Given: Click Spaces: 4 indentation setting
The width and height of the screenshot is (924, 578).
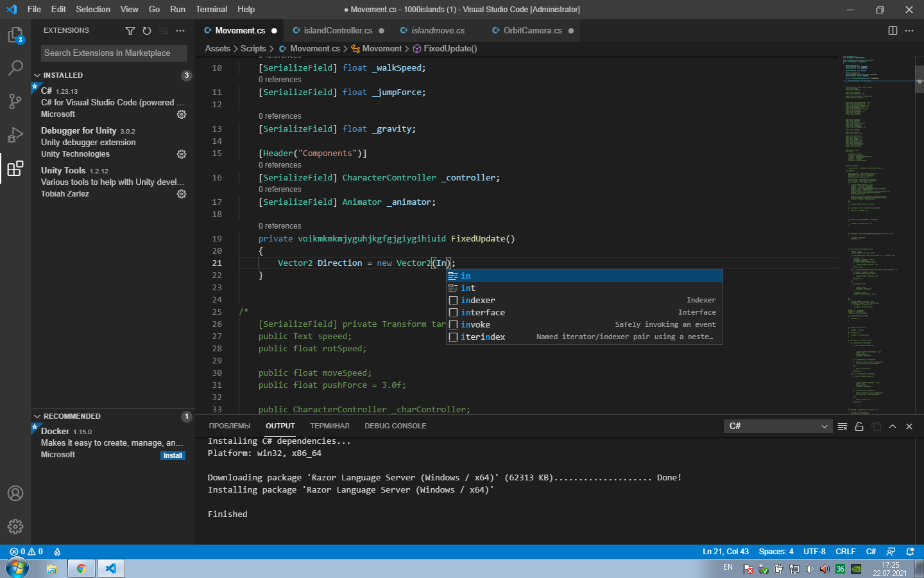Looking at the screenshot, I should coord(776,552).
